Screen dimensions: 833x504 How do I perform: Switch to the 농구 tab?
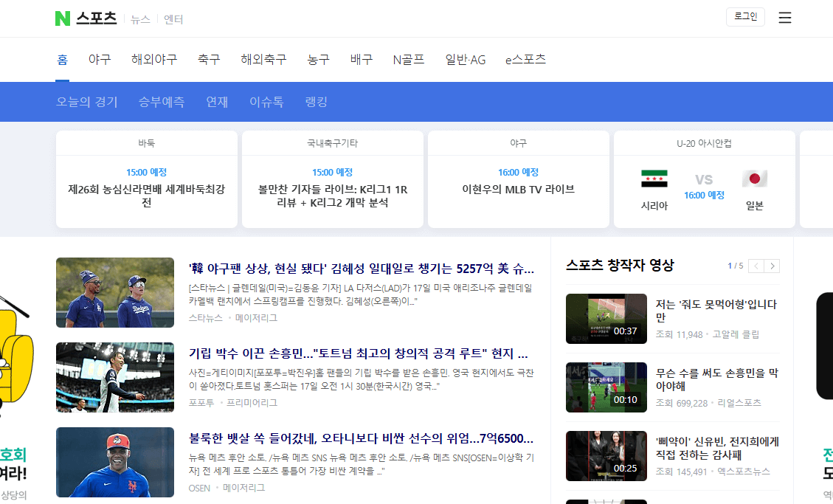(x=318, y=60)
